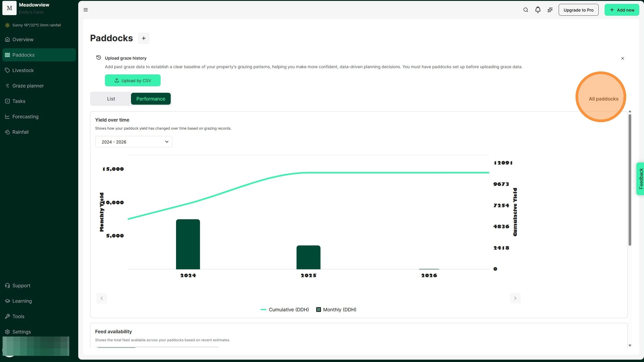Open Graze planner from sidebar

pyautogui.click(x=28, y=86)
